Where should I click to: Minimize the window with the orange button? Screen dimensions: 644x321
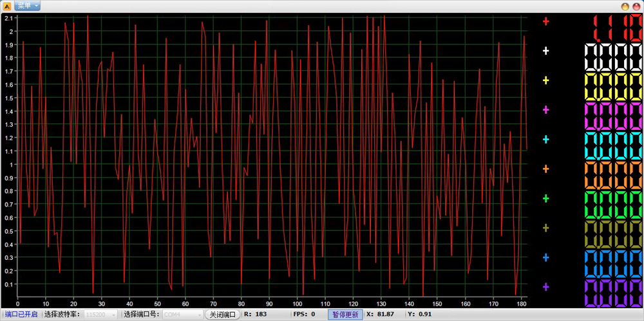(x=625, y=6)
